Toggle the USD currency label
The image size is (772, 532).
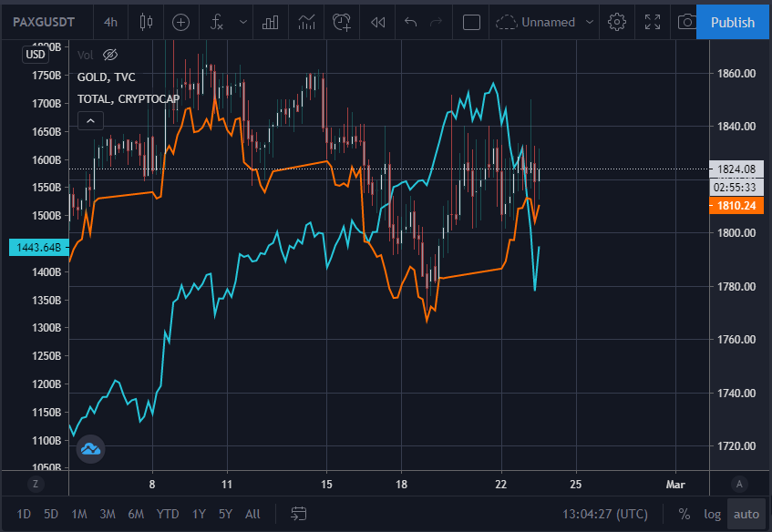[x=36, y=54]
